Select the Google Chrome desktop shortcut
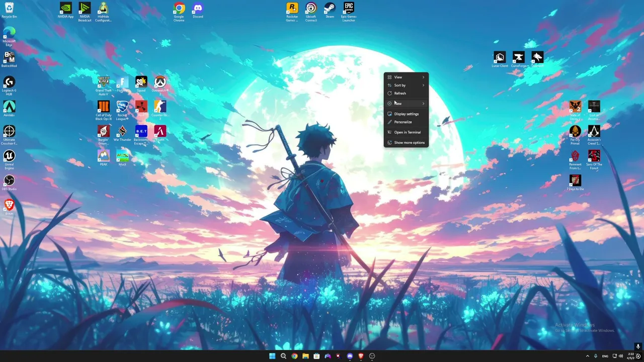 (179, 12)
